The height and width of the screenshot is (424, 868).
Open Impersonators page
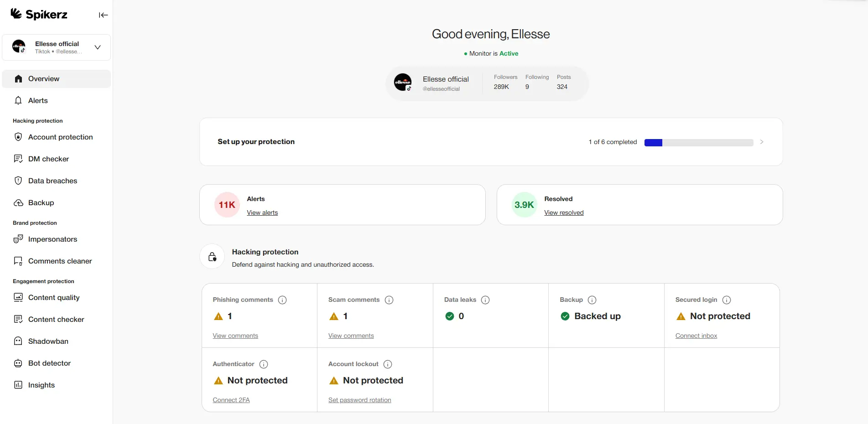[57, 239]
